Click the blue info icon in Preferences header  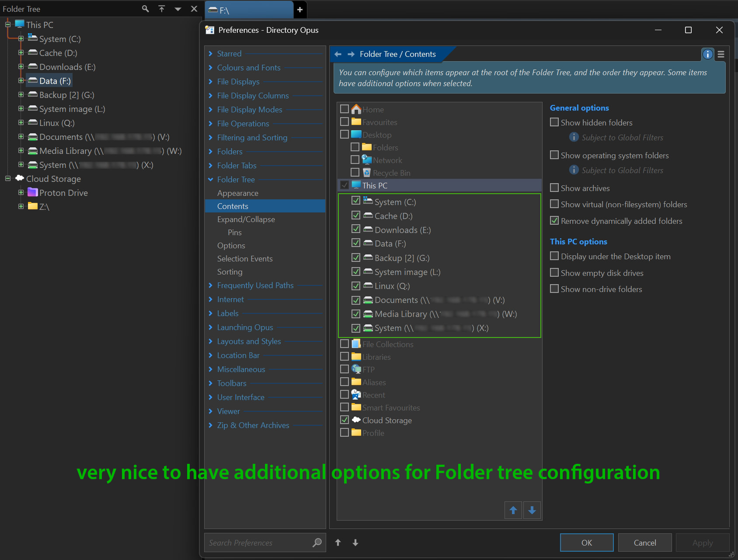707,54
